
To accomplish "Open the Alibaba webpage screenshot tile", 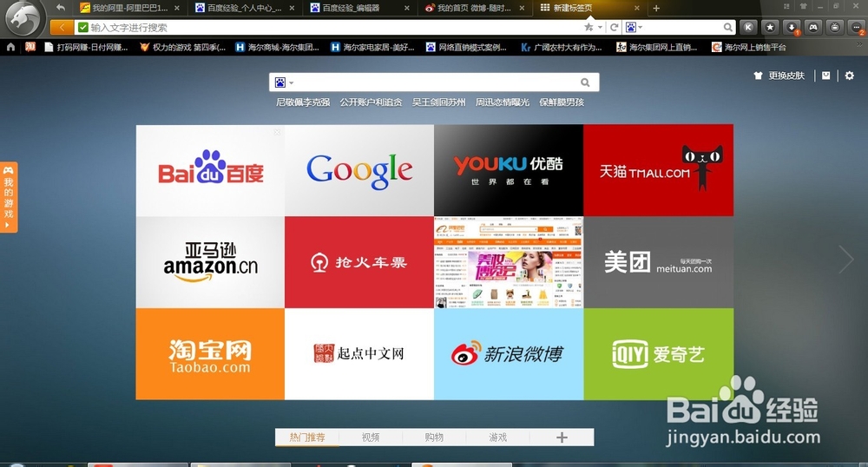I will 509,262.
